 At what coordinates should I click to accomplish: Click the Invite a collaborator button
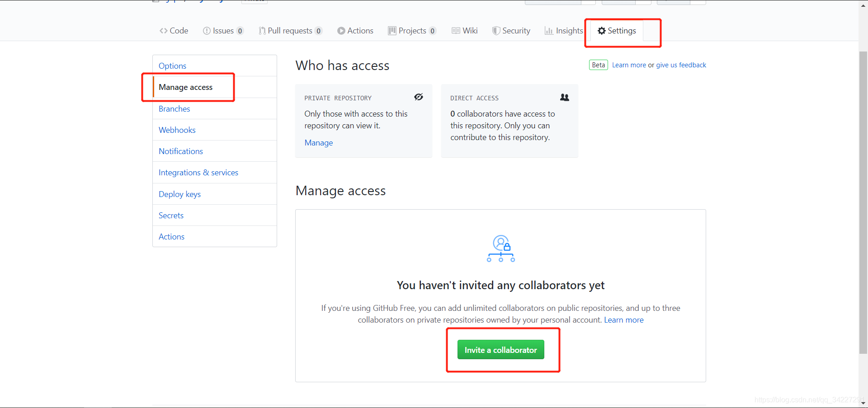tap(501, 350)
